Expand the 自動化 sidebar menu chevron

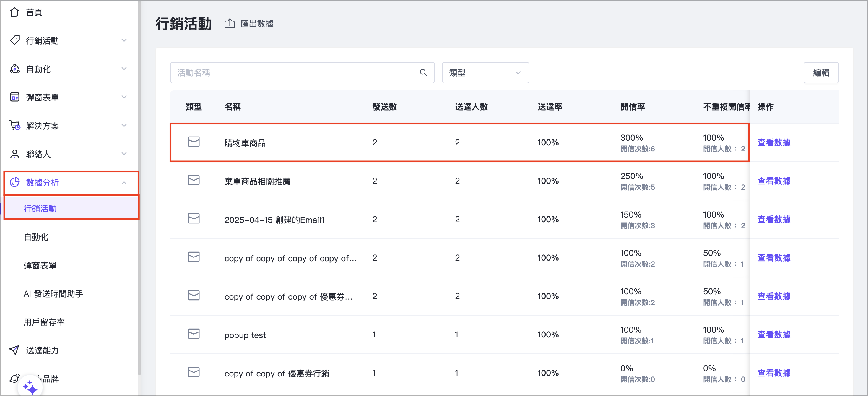124,69
